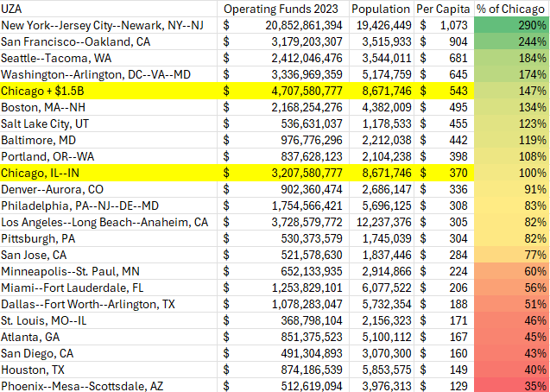This screenshot has height=392, width=550.
Task: Select the 147% cell
Action: (512, 91)
